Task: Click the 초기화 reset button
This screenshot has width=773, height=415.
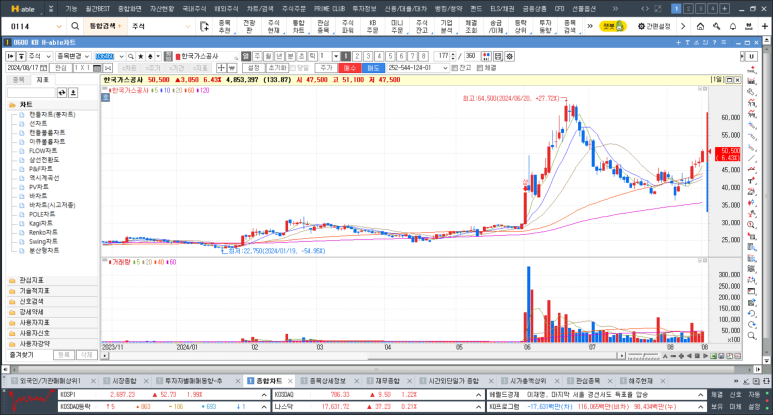Action: 278,68
